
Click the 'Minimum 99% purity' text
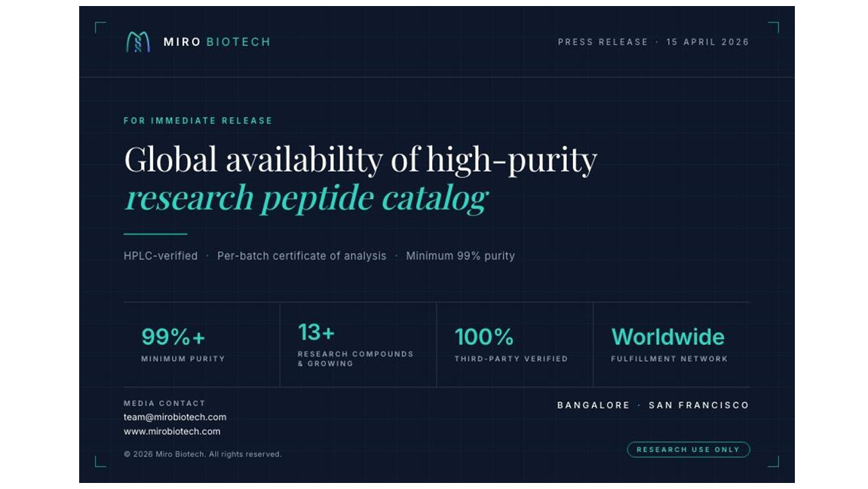click(x=460, y=256)
